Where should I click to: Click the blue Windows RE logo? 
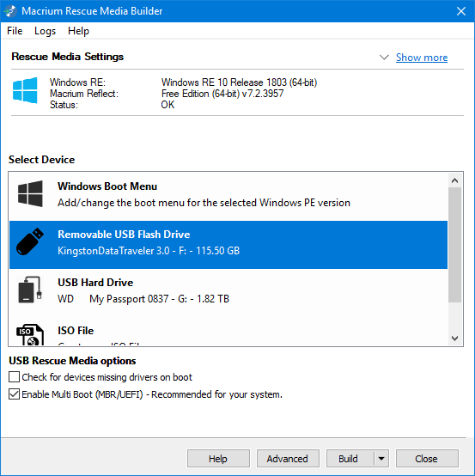pyautogui.click(x=25, y=90)
